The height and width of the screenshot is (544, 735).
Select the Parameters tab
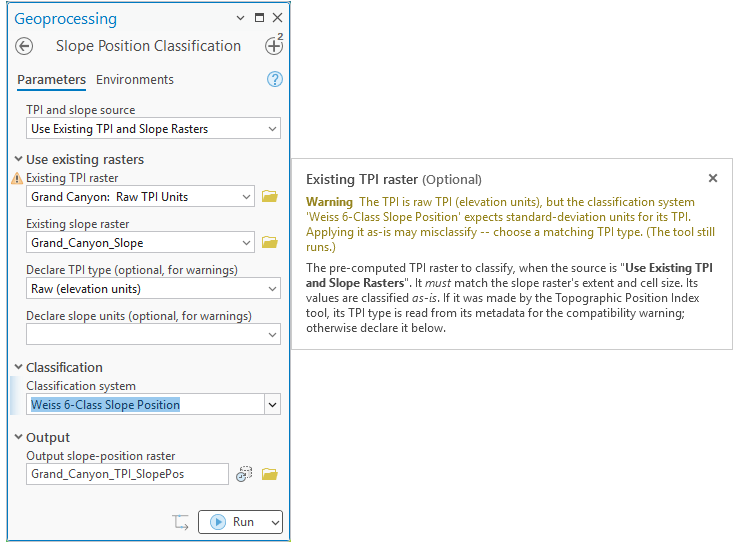click(52, 80)
